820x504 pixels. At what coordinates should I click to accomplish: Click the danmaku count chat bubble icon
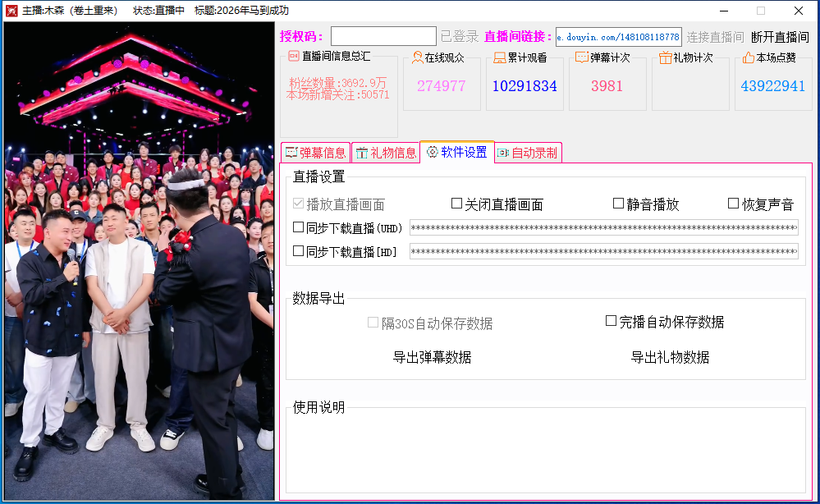pyautogui.click(x=582, y=57)
